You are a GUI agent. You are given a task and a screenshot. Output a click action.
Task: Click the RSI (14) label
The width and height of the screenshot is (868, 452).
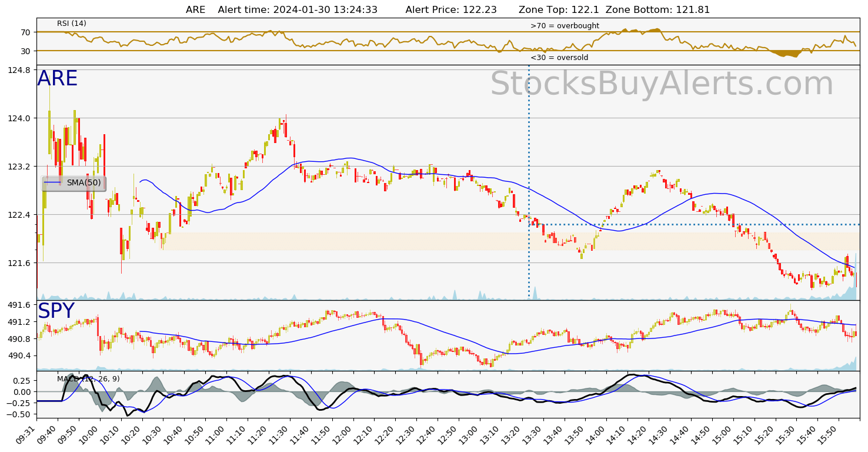(x=72, y=24)
